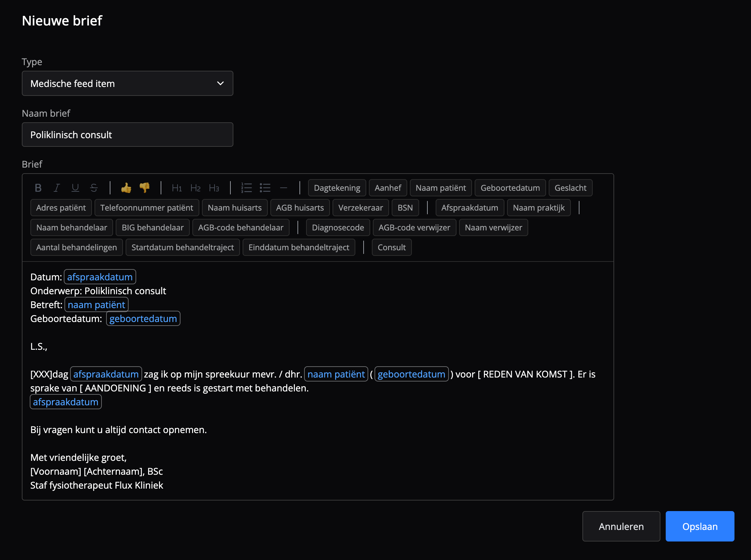Insert a numbered list

click(246, 188)
